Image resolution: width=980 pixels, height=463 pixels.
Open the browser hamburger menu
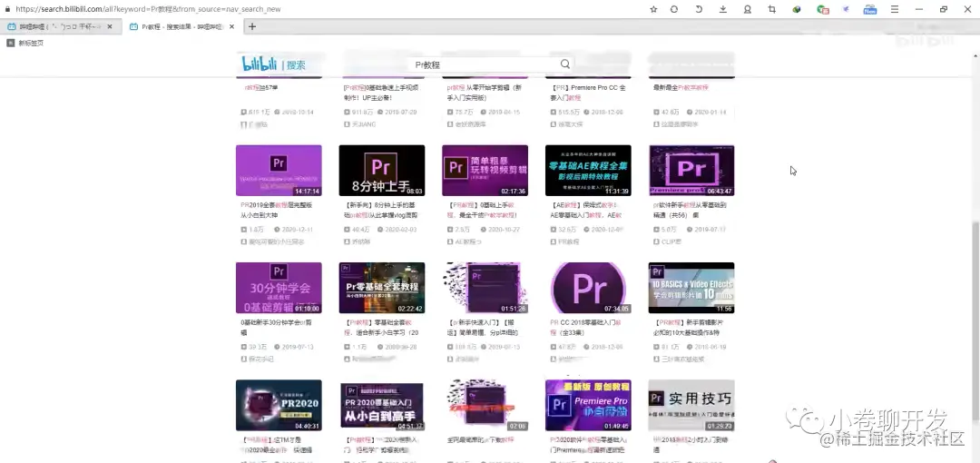[x=895, y=9]
